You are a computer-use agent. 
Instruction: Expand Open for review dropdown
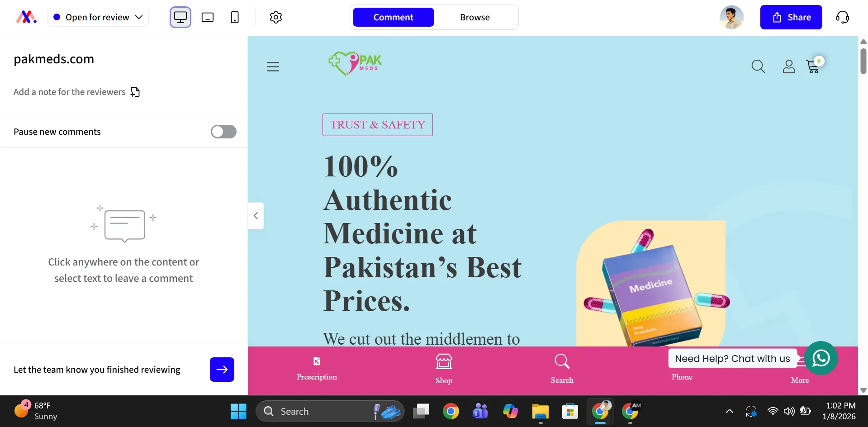(x=98, y=17)
